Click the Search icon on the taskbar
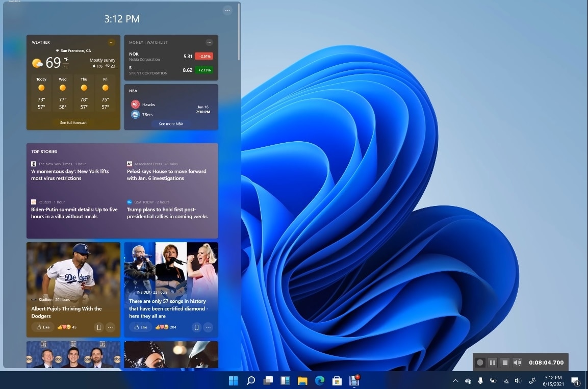The height and width of the screenshot is (389, 588). (250, 380)
